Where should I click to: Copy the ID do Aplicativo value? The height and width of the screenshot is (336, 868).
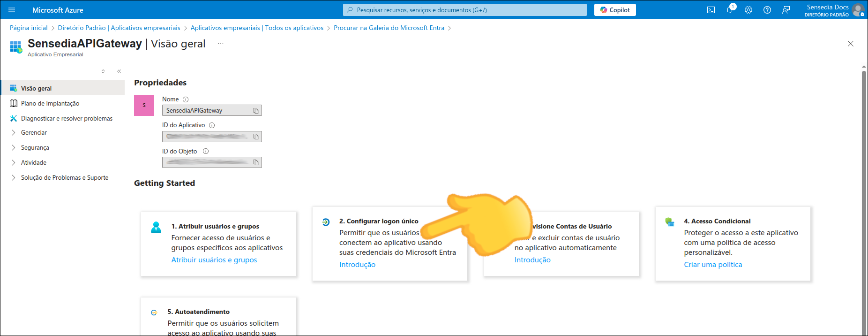pos(256,137)
